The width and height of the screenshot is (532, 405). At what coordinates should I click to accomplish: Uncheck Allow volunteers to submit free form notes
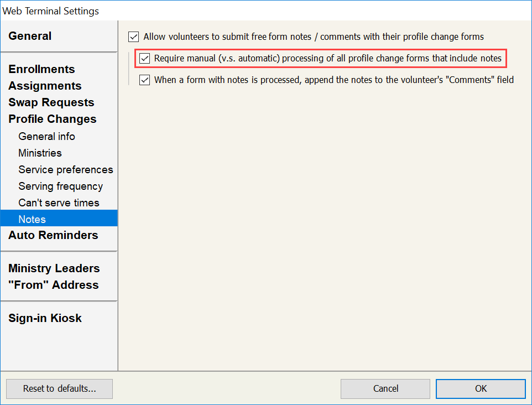pyautogui.click(x=133, y=37)
